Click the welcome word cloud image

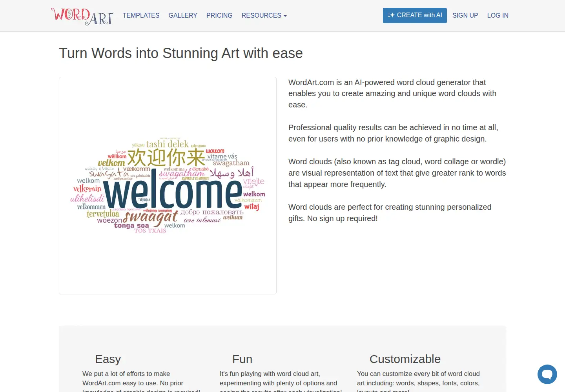click(168, 185)
